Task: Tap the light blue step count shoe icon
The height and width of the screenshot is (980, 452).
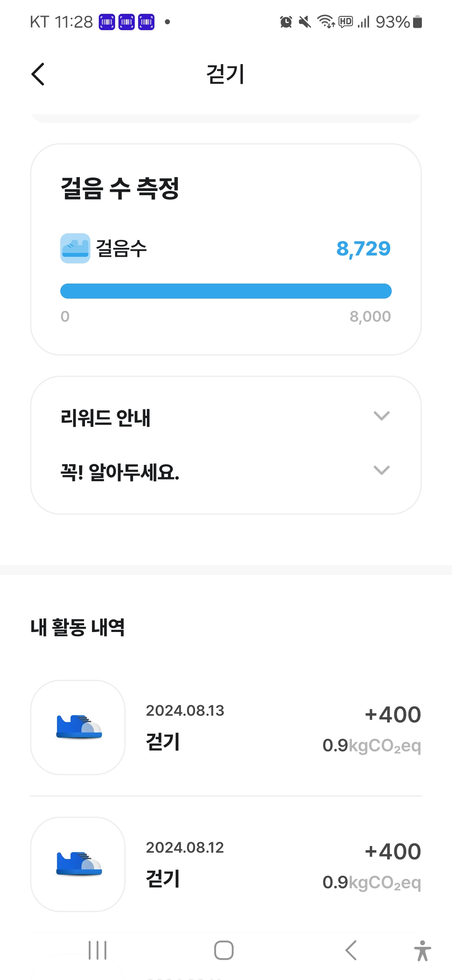Action: pyautogui.click(x=75, y=248)
